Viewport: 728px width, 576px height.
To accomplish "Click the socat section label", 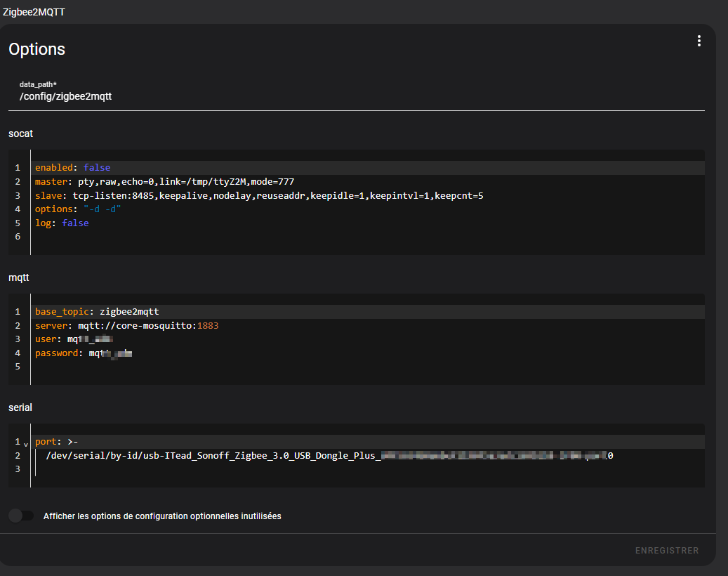I will (x=20, y=133).
